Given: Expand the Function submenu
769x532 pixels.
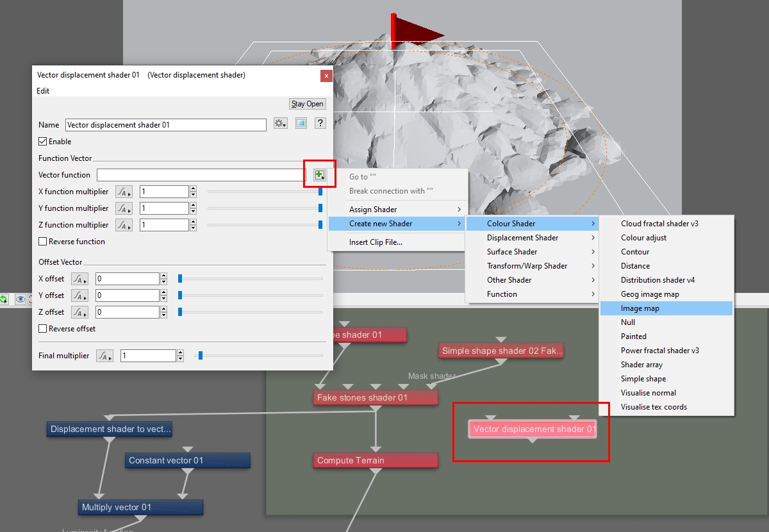Looking at the screenshot, I should 533,294.
